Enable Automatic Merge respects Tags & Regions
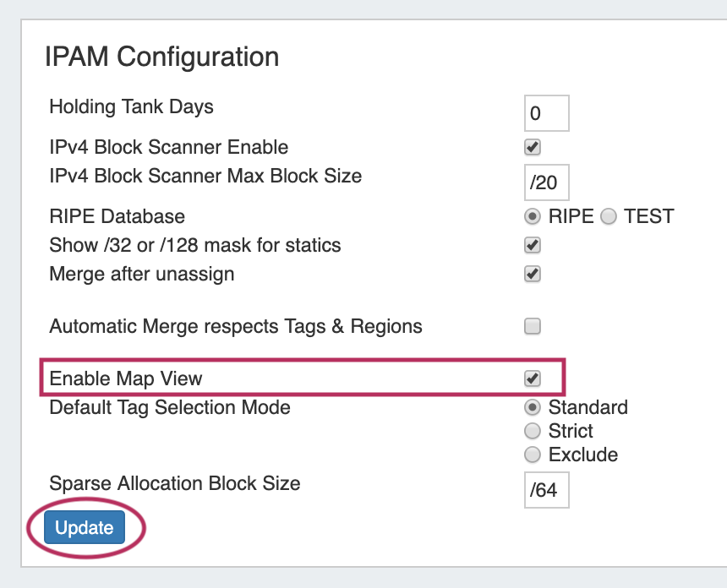 533,326
